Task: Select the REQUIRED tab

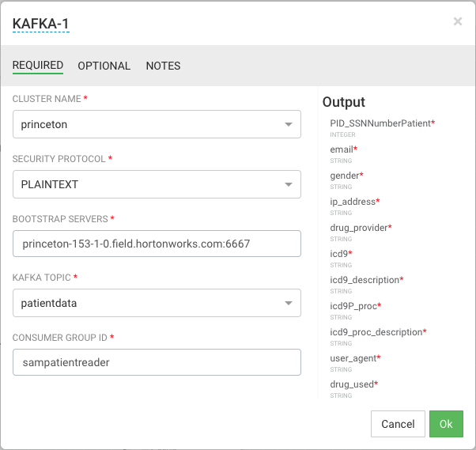Action: (x=38, y=66)
